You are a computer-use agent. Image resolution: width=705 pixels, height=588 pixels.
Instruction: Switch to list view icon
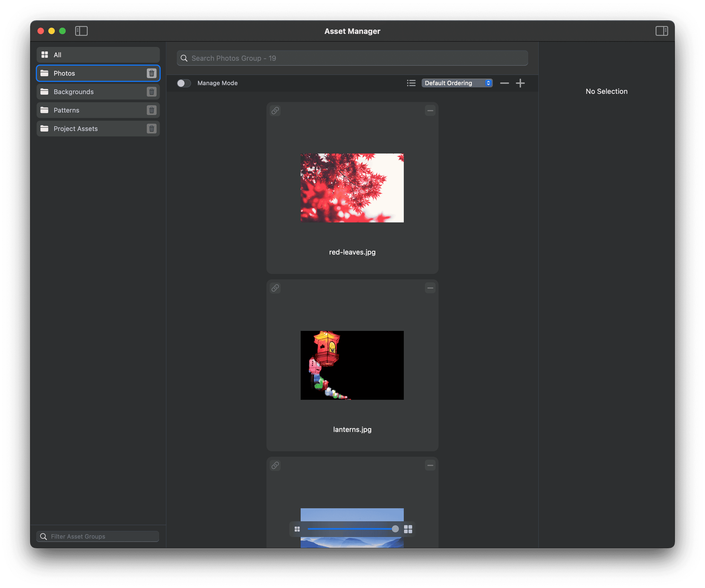(x=411, y=83)
